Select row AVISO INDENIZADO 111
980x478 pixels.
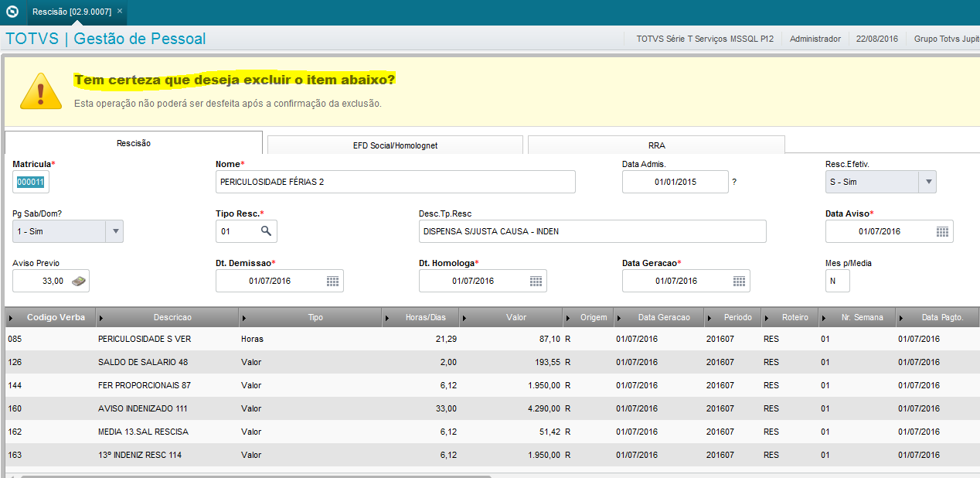[492, 408]
